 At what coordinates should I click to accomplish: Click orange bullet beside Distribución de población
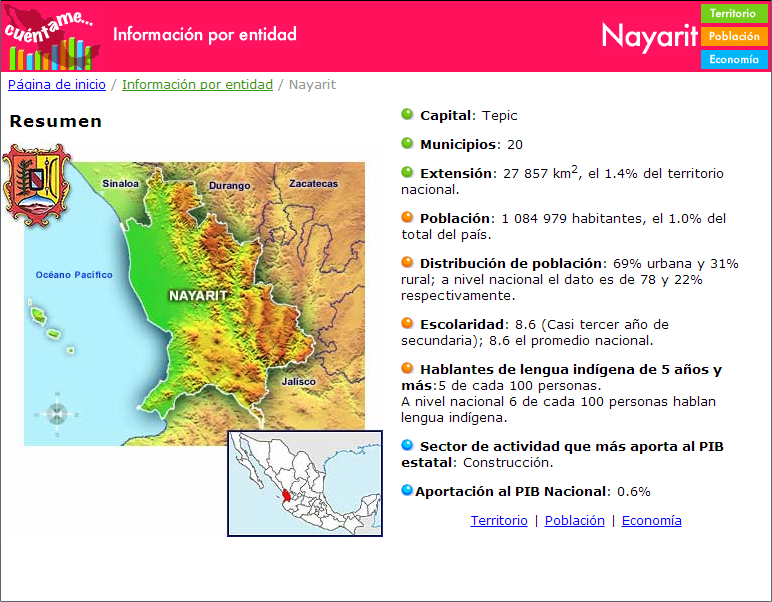pyautogui.click(x=407, y=262)
